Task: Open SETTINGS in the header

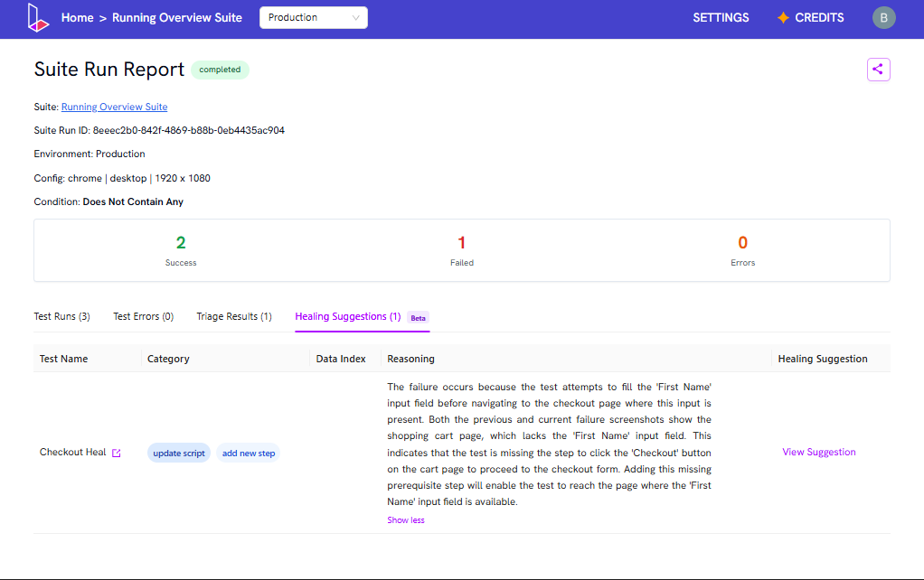Action: 721,18
